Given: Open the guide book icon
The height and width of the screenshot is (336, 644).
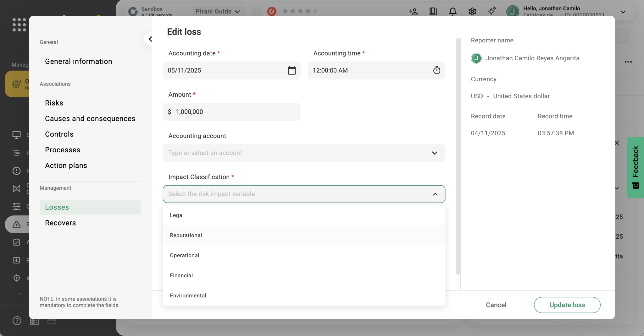Looking at the screenshot, I should click(x=433, y=12).
